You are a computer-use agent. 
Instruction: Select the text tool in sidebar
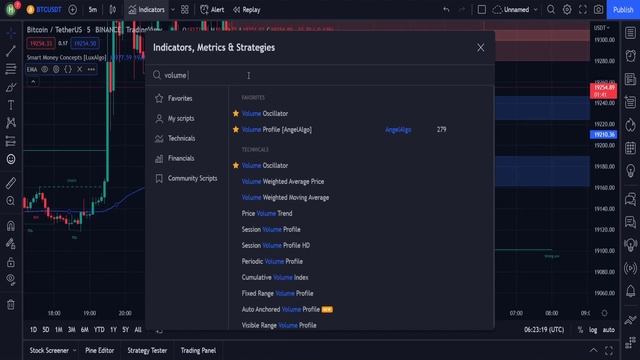click(x=11, y=105)
